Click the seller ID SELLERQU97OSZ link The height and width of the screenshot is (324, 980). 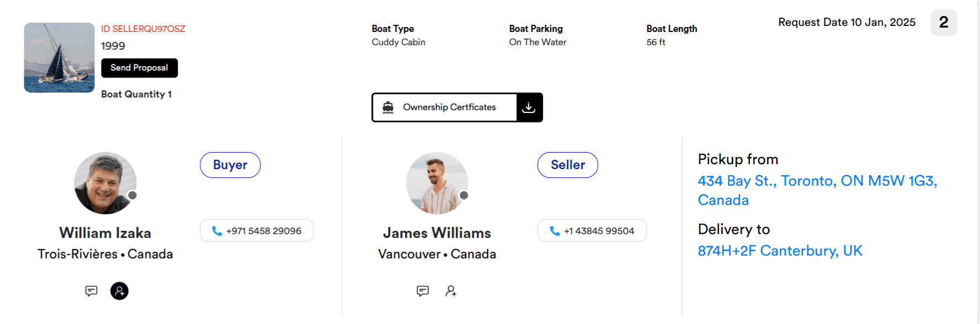pyautogui.click(x=143, y=29)
